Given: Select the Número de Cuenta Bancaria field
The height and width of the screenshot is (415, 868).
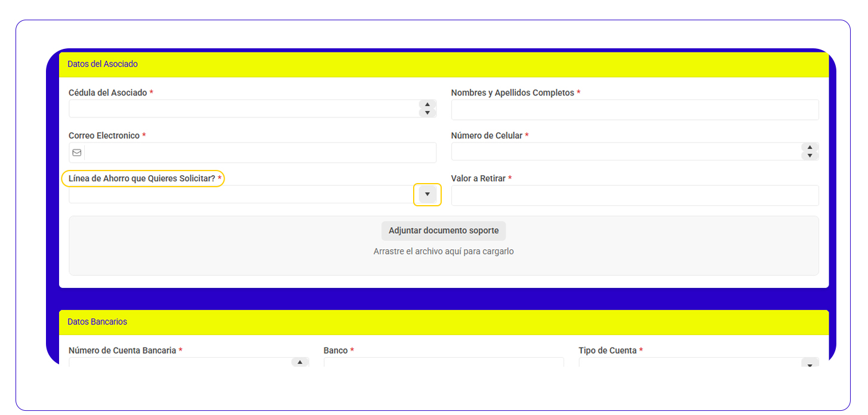Looking at the screenshot, I should click(179, 361).
